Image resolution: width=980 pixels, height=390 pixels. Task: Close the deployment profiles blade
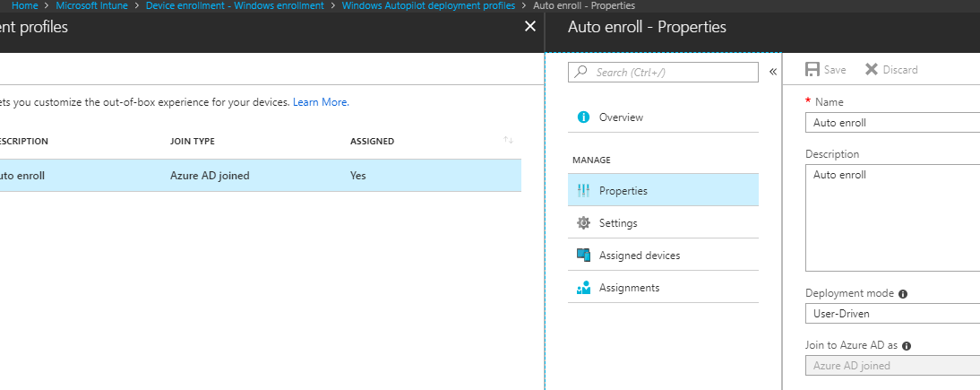(x=530, y=26)
